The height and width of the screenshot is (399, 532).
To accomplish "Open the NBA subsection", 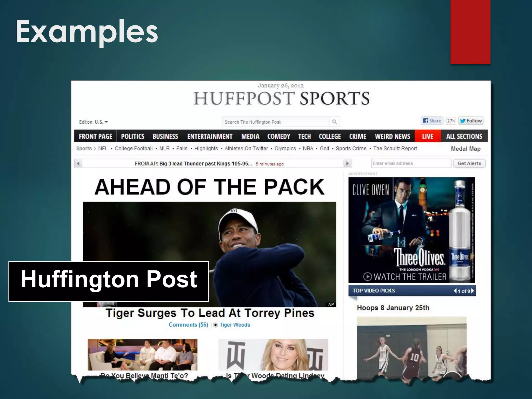I will [308, 149].
